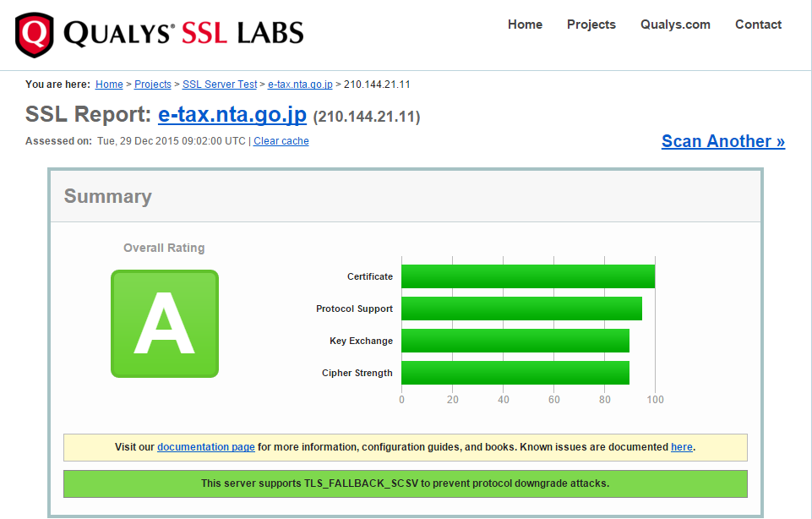The image size is (812, 519).
Task: Click the 'Certificate' chart label
Action: coord(370,276)
